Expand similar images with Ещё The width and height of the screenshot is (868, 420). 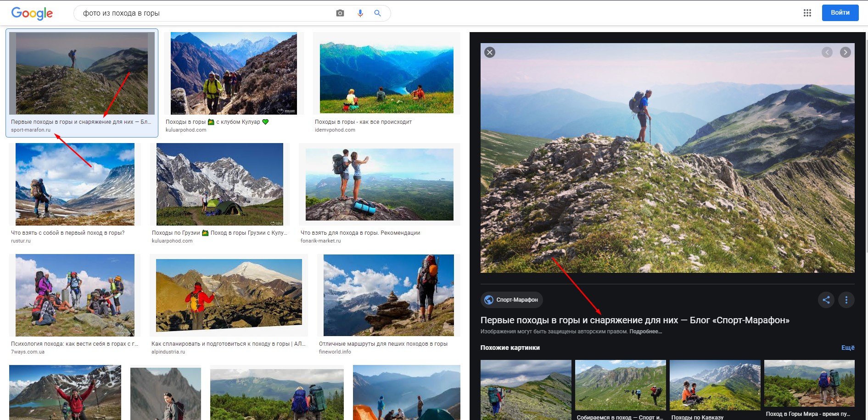pyautogui.click(x=847, y=348)
